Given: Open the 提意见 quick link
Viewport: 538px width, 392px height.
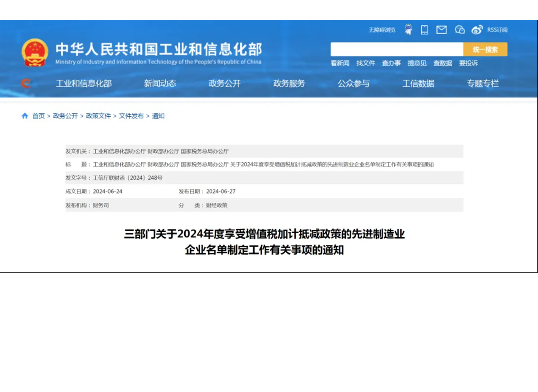Looking at the screenshot, I should 417,63.
